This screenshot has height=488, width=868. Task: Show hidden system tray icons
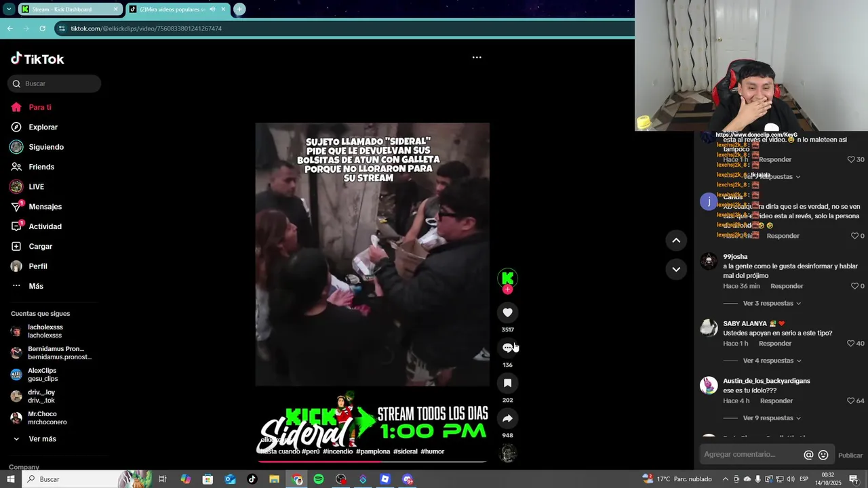click(x=726, y=479)
